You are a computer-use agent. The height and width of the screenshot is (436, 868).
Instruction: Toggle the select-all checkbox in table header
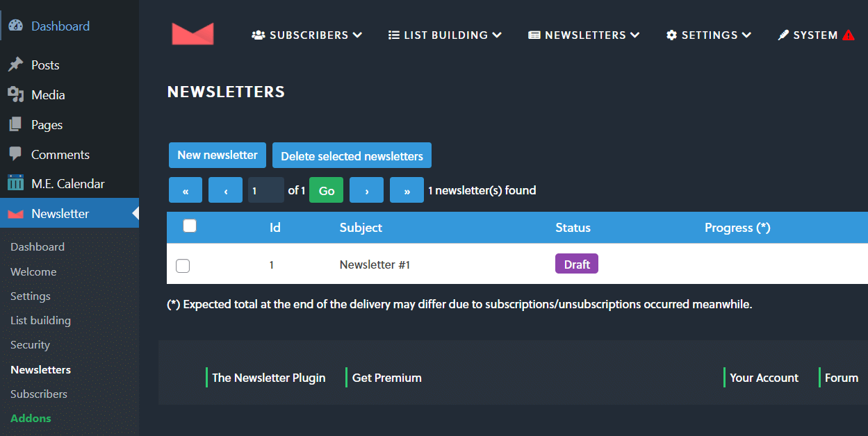(190, 226)
